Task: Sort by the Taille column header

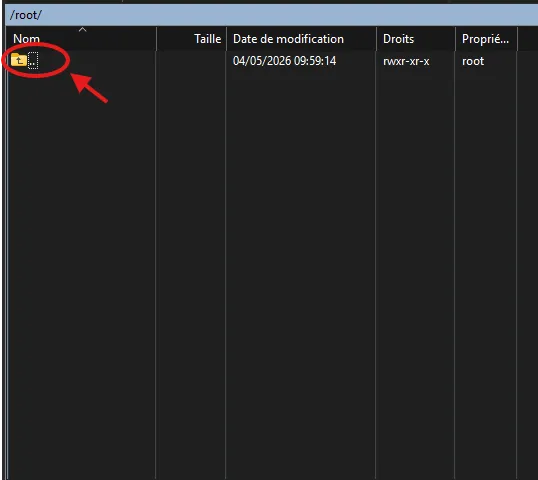Action: [191, 39]
